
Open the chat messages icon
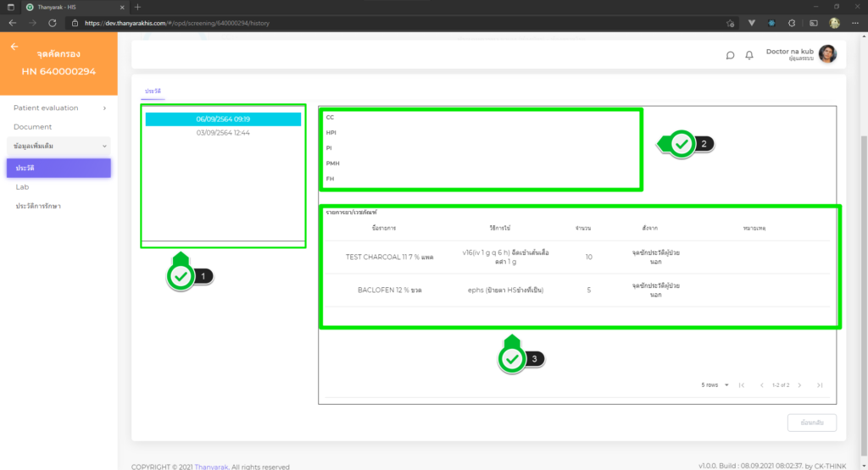pyautogui.click(x=730, y=55)
